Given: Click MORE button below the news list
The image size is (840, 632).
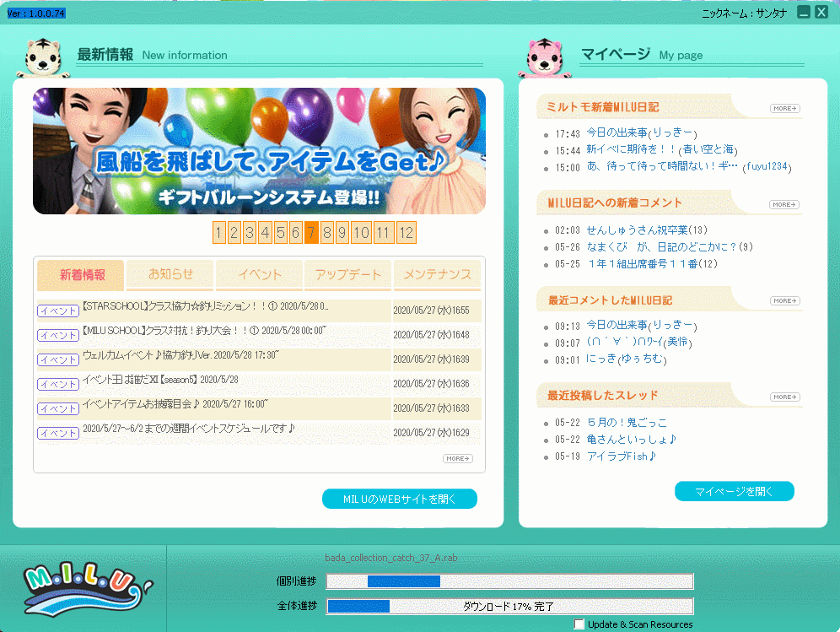Looking at the screenshot, I should pos(457,458).
